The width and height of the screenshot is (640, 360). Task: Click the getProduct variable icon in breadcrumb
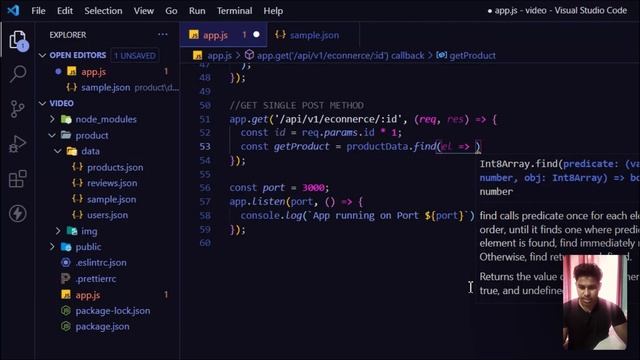(x=441, y=55)
